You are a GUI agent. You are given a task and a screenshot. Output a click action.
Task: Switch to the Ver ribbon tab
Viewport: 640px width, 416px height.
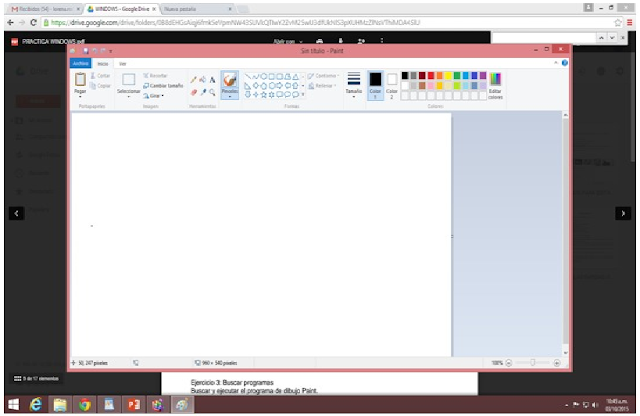[122, 64]
